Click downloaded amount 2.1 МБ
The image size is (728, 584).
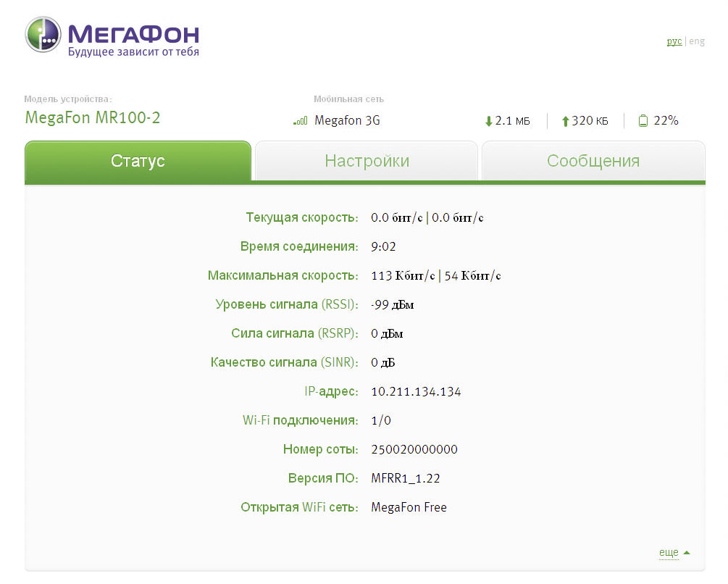click(512, 121)
